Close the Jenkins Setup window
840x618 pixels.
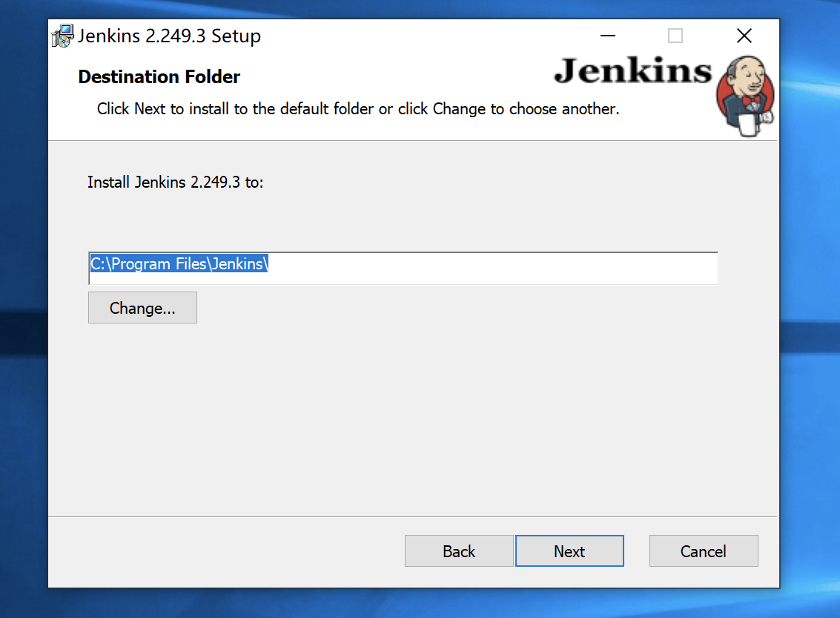point(744,36)
